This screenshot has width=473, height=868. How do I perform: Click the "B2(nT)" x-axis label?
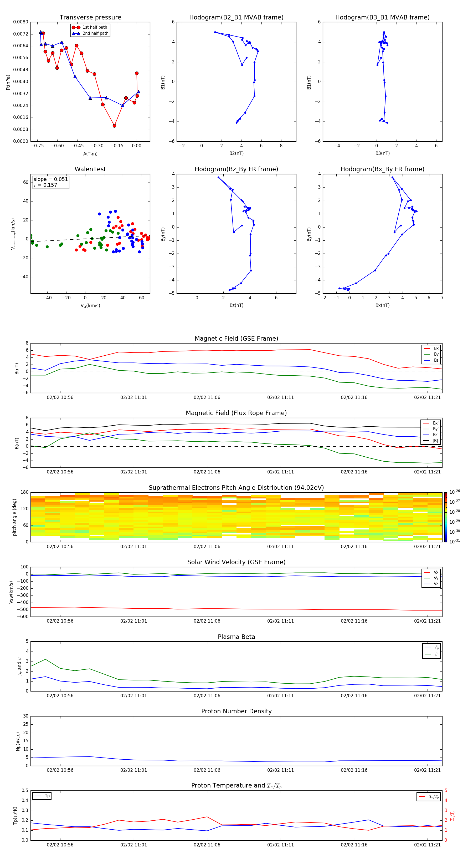pyautogui.click(x=236, y=154)
